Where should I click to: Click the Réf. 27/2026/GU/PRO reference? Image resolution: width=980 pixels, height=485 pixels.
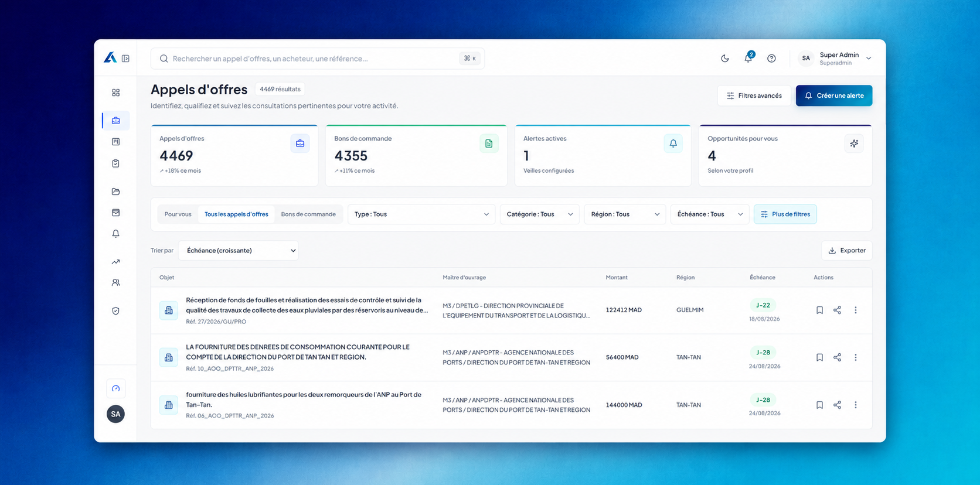coord(216,322)
